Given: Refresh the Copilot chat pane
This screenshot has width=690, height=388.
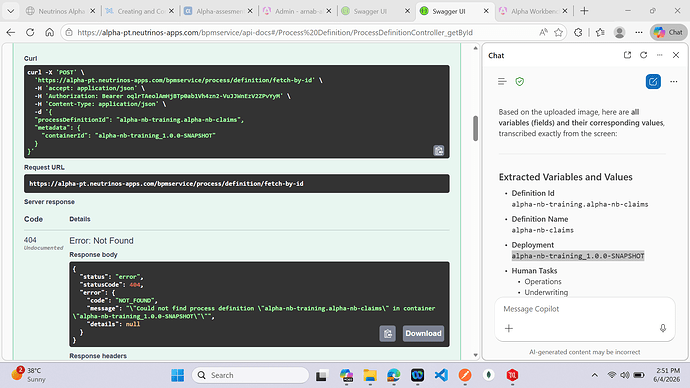Looking at the screenshot, I should click(x=643, y=55).
